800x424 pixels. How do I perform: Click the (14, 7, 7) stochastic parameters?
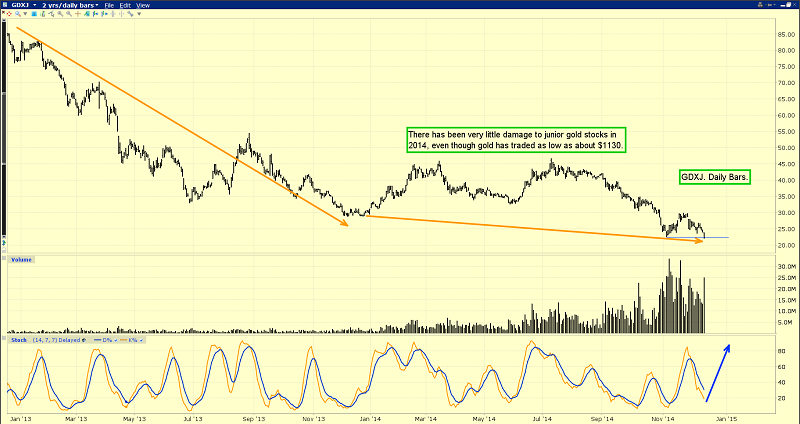pyautogui.click(x=45, y=340)
